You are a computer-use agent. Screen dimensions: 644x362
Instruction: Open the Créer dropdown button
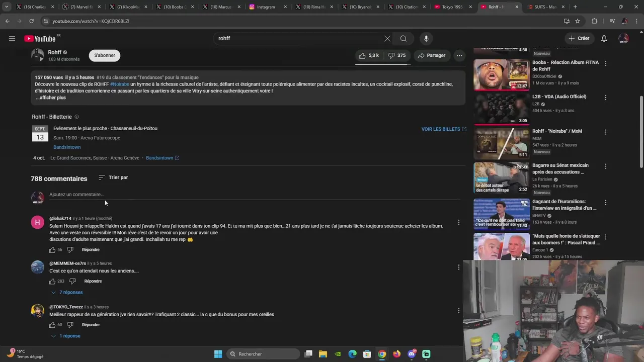click(x=579, y=38)
